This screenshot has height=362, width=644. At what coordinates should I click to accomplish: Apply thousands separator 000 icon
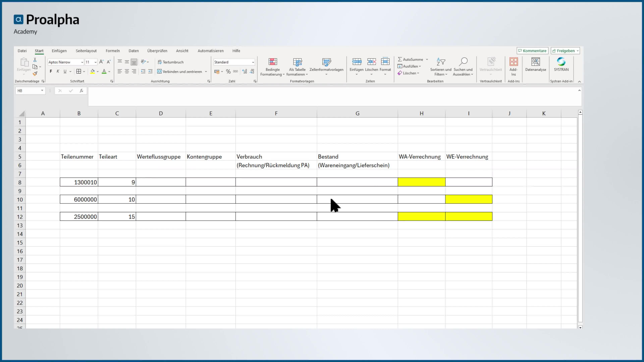click(x=235, y=71)
